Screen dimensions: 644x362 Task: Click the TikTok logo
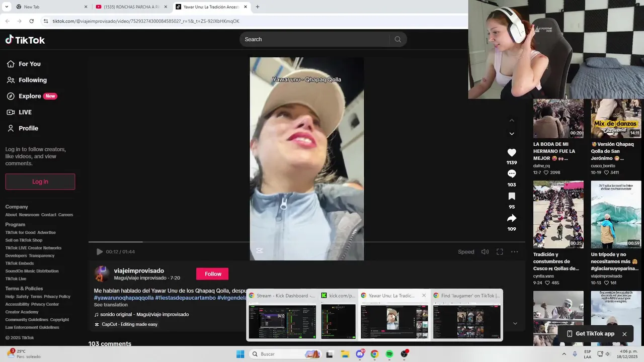(x=25, y=40)
